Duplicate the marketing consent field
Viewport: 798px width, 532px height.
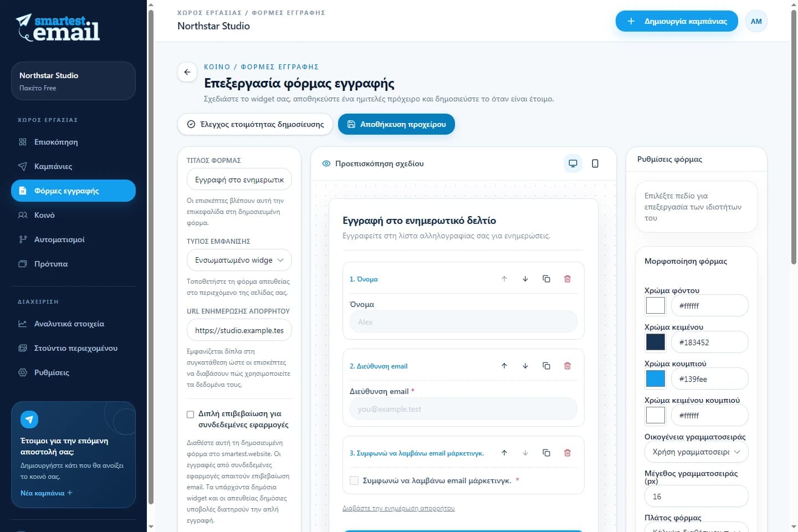[546, 453]
